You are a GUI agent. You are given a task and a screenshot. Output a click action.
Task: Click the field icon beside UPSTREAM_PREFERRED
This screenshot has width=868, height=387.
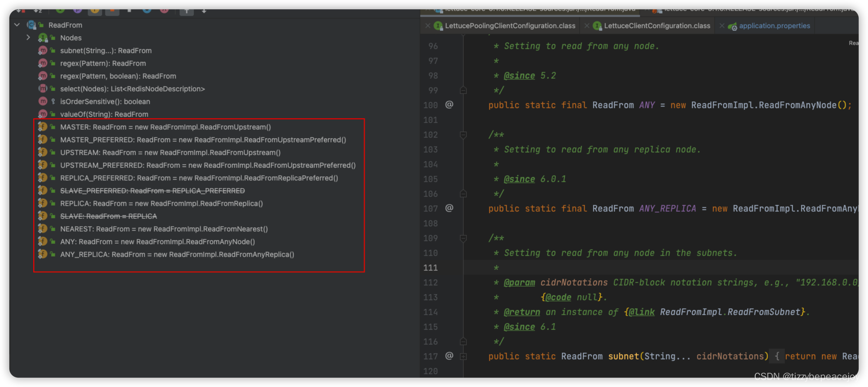click(x=43, y=165)
